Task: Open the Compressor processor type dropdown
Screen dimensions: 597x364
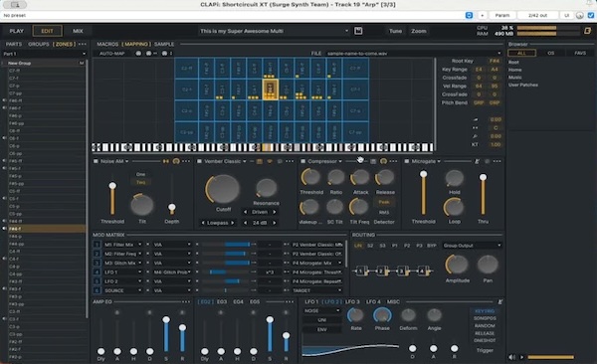Action: point(324,161)
